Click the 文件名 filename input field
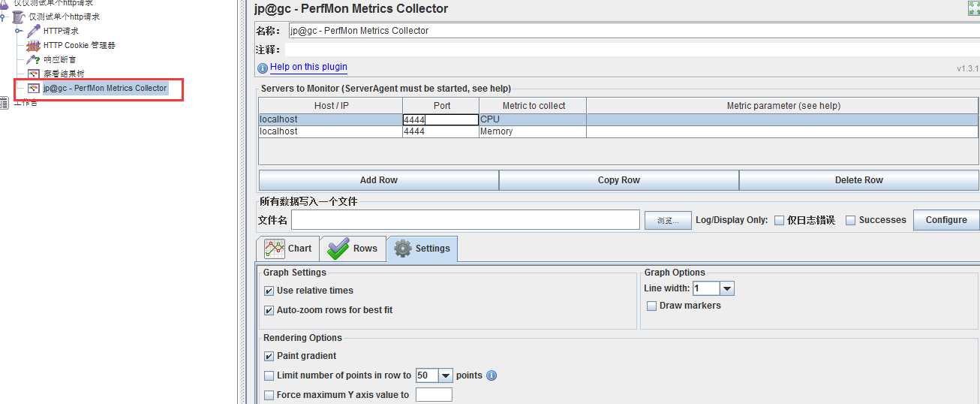Viewport: 980px width, 404px height. [x=465, y=220]
